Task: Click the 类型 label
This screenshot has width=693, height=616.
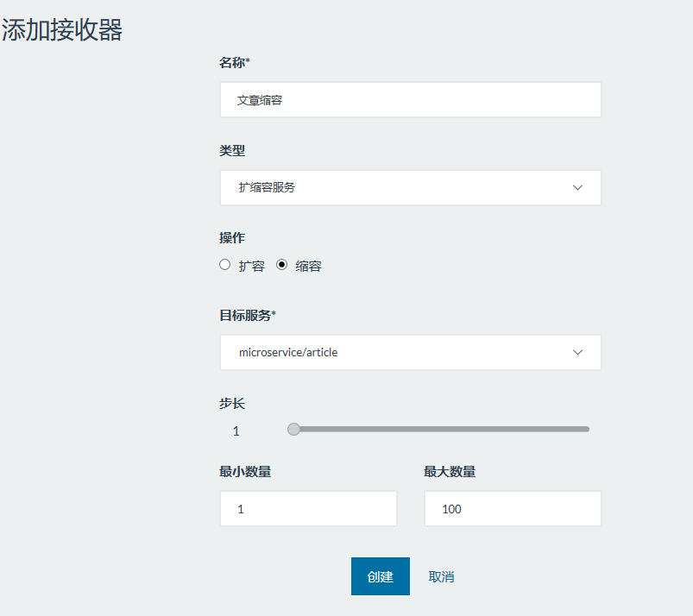Action: [232, 150]
